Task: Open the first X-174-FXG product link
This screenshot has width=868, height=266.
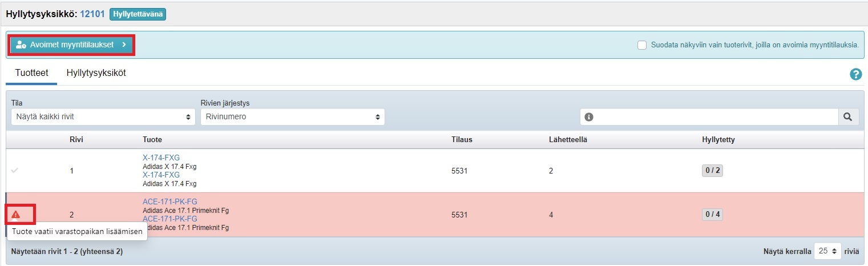Action: point(161,158)
